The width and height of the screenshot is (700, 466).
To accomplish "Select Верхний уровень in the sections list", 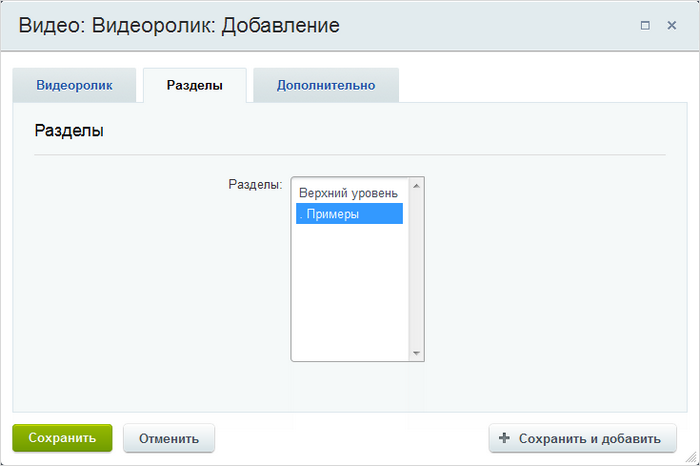I will pos(349,193).
